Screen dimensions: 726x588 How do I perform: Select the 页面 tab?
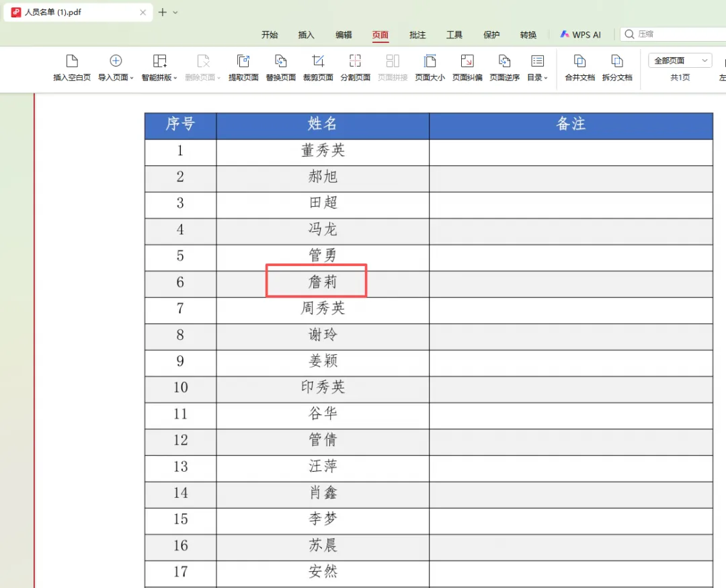(380, 35)
